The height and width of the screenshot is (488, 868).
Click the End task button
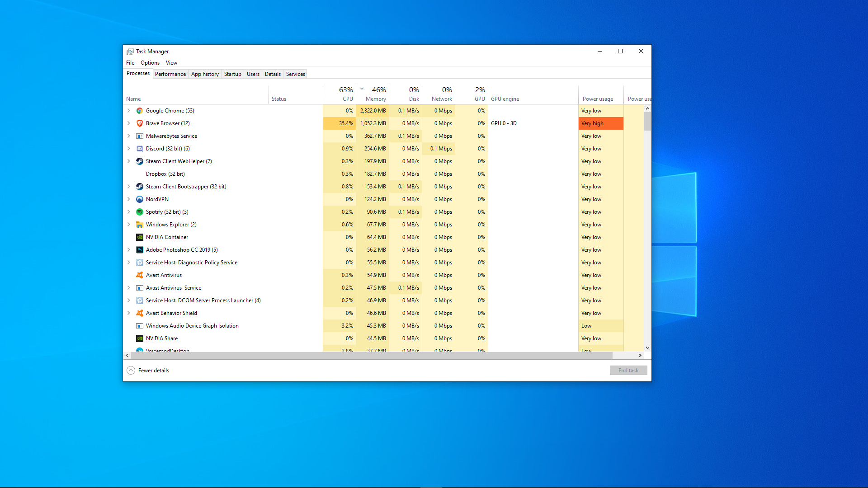click(x=628, y=371)
